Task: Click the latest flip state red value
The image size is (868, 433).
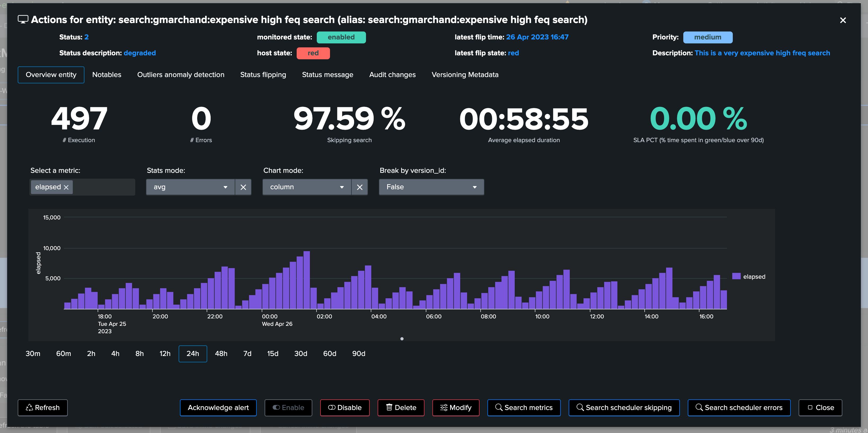Action: click(513, 53)
